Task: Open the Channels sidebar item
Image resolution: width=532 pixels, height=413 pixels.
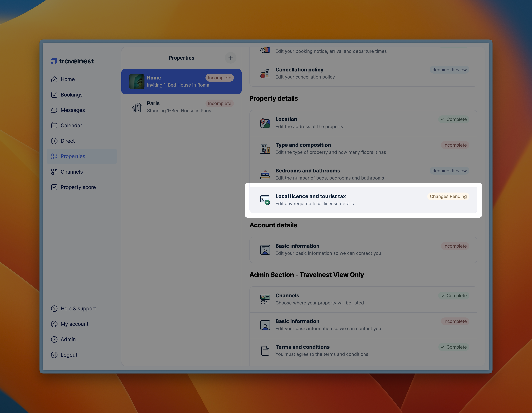Action: (72, 172)
